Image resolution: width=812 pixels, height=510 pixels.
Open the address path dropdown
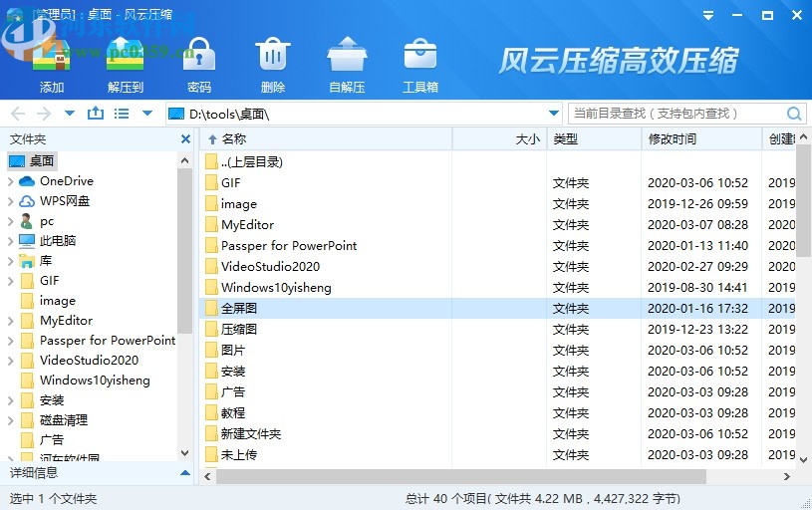pos(554,114)
